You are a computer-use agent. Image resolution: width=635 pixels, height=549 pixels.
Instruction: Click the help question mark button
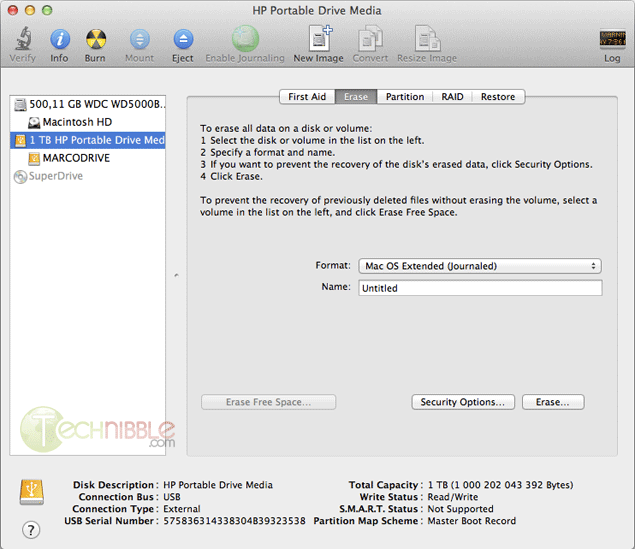click(31, 530)
